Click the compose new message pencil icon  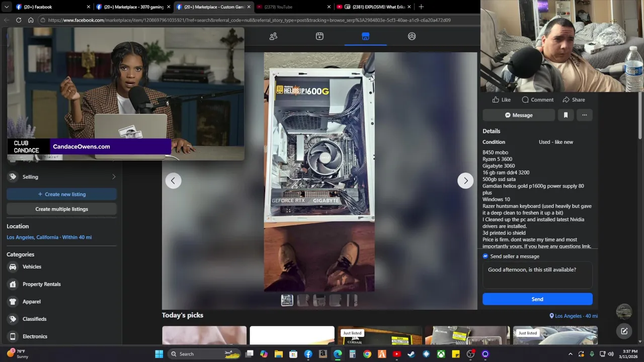[x=624, y=331]
